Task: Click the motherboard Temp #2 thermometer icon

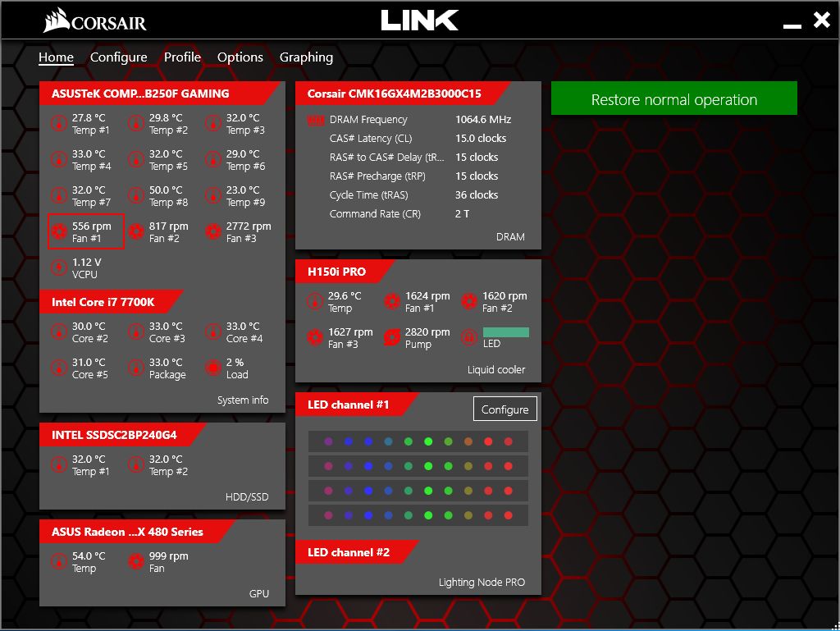Action: click(x=136, y=124)
